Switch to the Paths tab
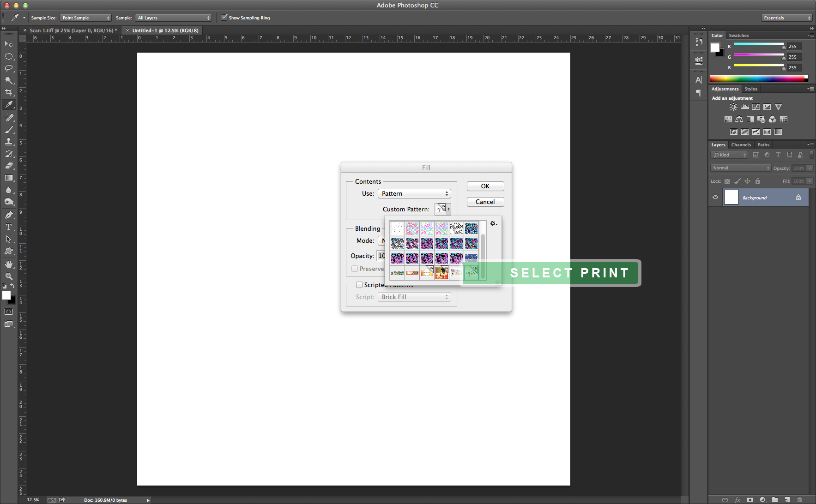The height and width of the screenshot is (504, 816). point(764,145)
